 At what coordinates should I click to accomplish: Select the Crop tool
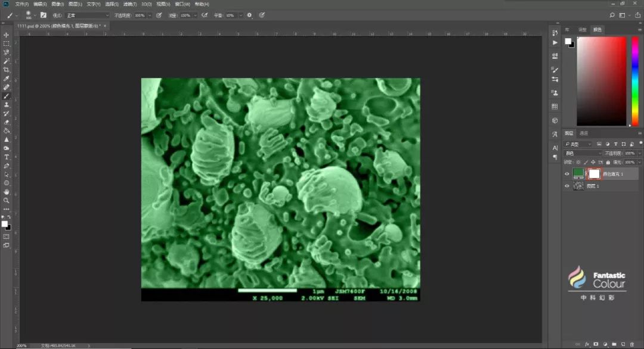(7, 70)
